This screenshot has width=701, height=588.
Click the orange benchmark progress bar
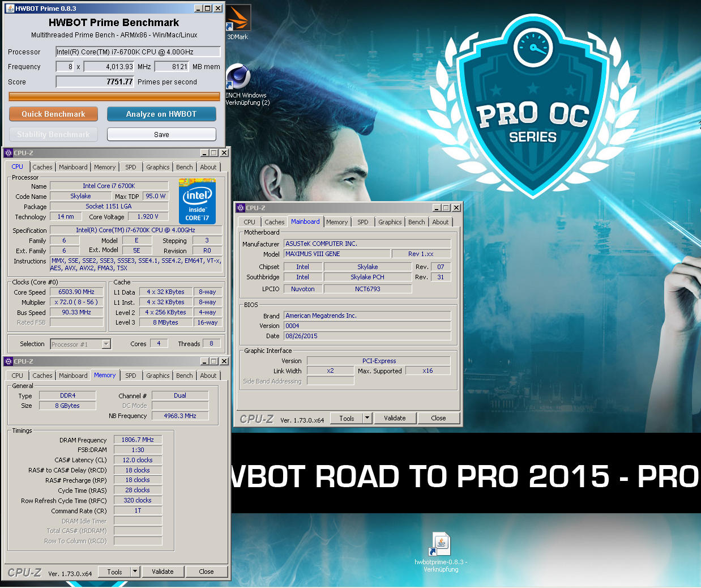tap(114, 97)
